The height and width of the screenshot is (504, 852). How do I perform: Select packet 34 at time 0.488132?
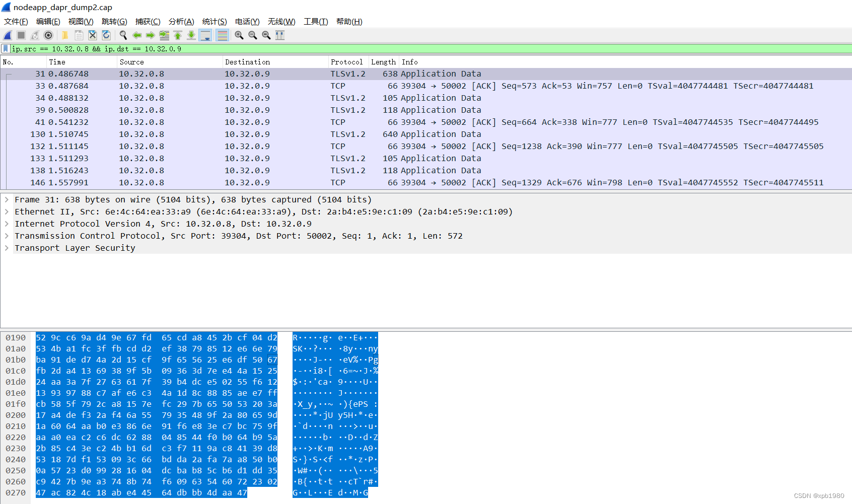(426, 98)
